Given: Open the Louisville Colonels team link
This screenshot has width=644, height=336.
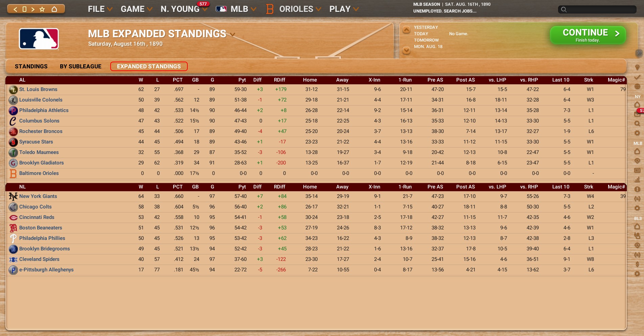Looking at the screenshot, I should pos(41,100).
